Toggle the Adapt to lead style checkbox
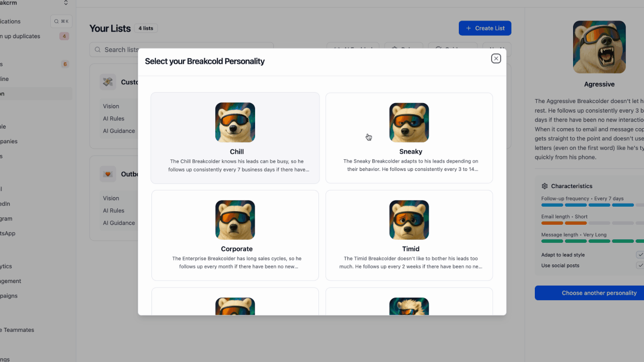The height and width of the screenshot is (362, 644). [640, 255]
